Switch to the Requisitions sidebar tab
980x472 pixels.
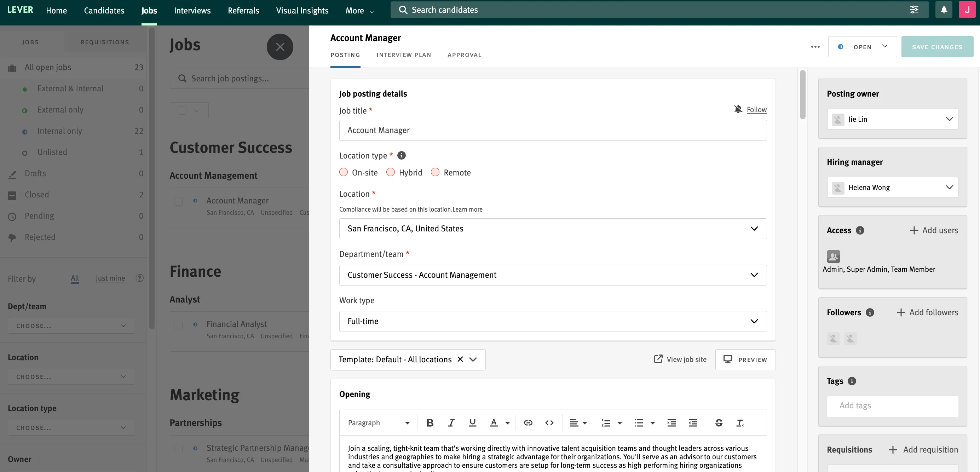click(x=105, y=42)
